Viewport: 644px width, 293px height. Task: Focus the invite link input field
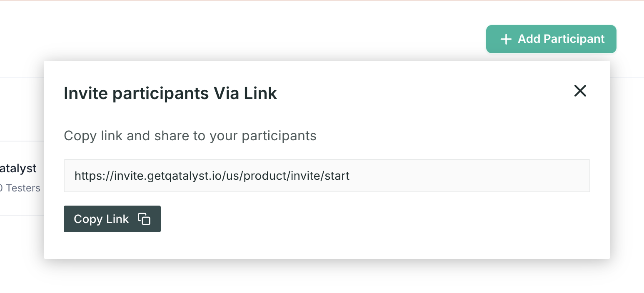[x=327, y=176]
